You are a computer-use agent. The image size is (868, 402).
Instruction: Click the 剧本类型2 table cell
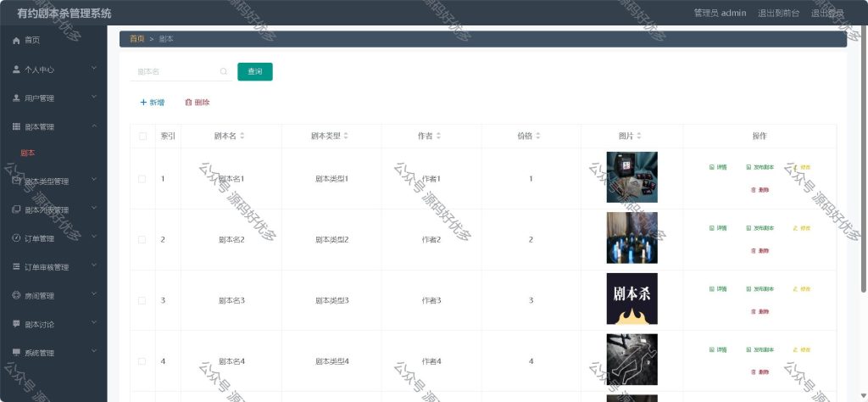331,240
